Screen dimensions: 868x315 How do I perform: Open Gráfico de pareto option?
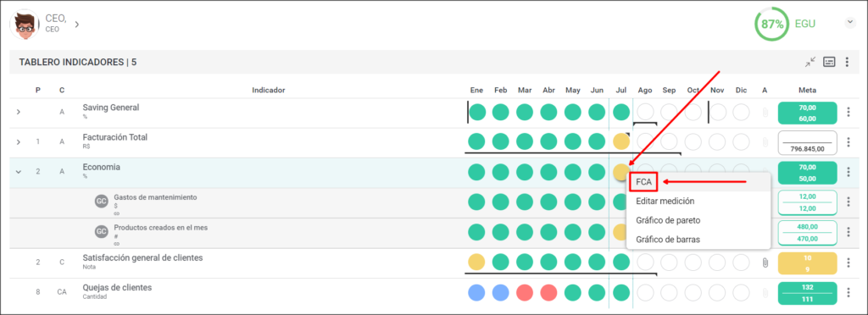pyautogui.click(x=668, y=220)
